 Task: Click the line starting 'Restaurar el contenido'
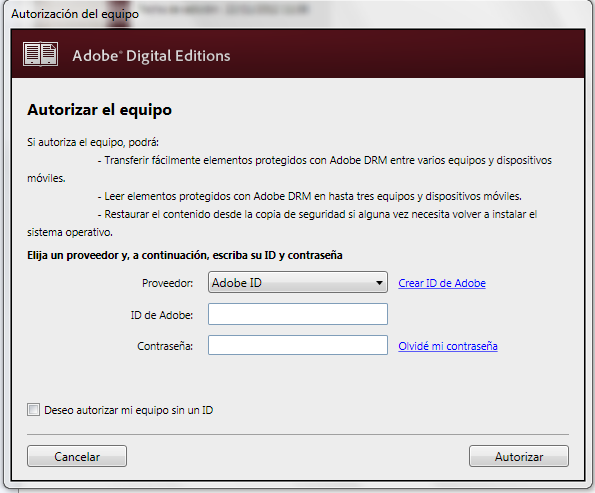tap(318, 214)
